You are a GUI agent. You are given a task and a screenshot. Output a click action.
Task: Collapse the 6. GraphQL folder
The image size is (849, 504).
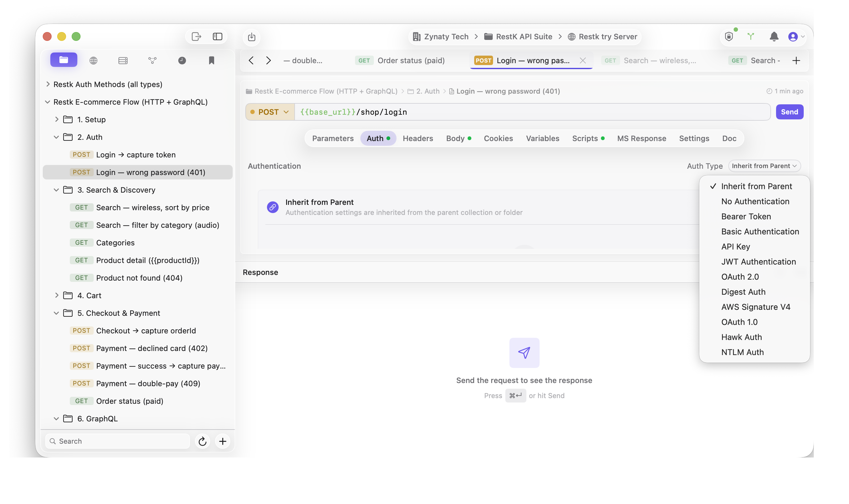point(56,419)
